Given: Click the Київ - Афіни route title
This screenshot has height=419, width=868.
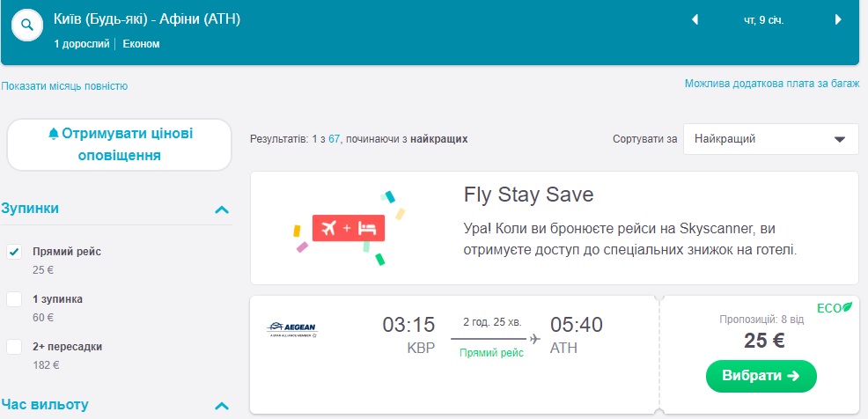Looking at the screenshot, I should 147,19.
